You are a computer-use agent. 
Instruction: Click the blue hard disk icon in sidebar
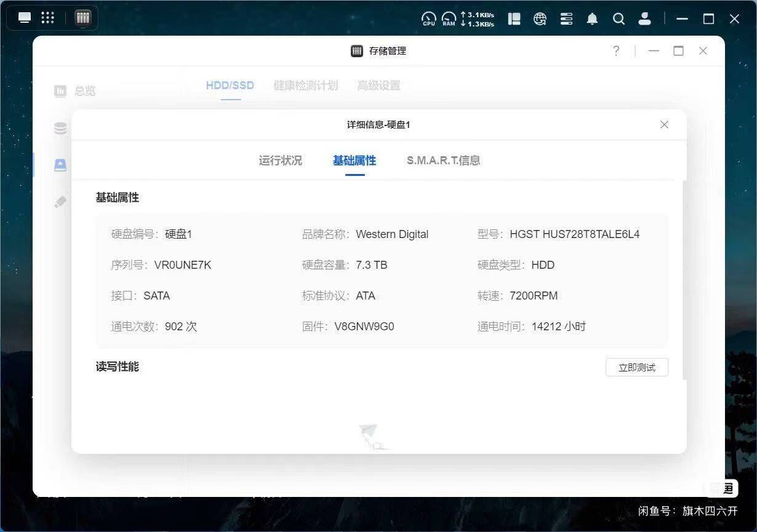click(x=60, y=164)
